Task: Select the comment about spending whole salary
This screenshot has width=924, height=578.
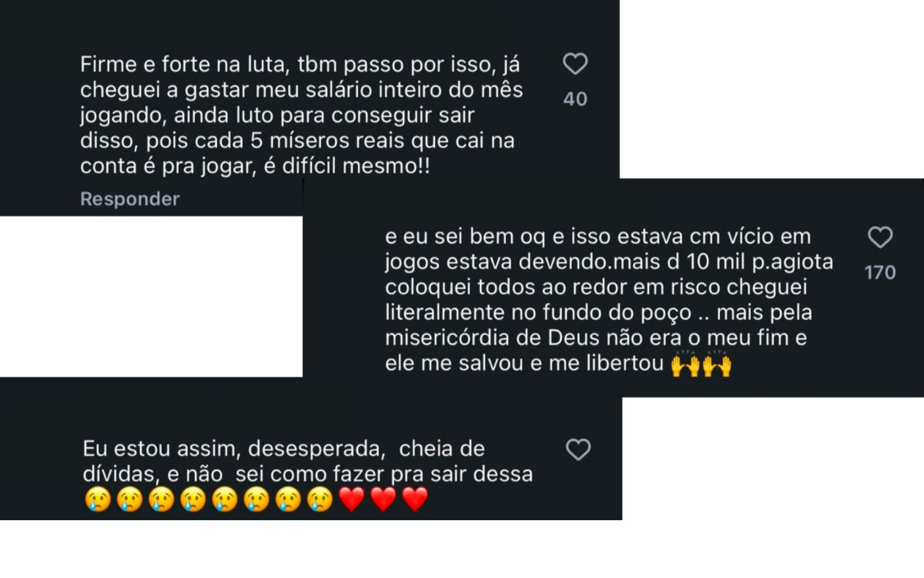Action: tap(302, 115)
